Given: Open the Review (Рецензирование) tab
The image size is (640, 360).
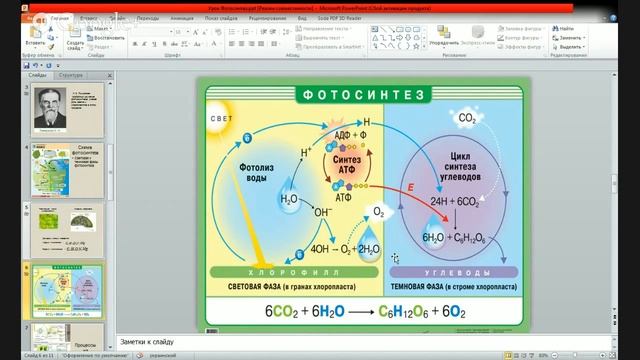Looking at the screenshot, I should (x=267, y=18).
